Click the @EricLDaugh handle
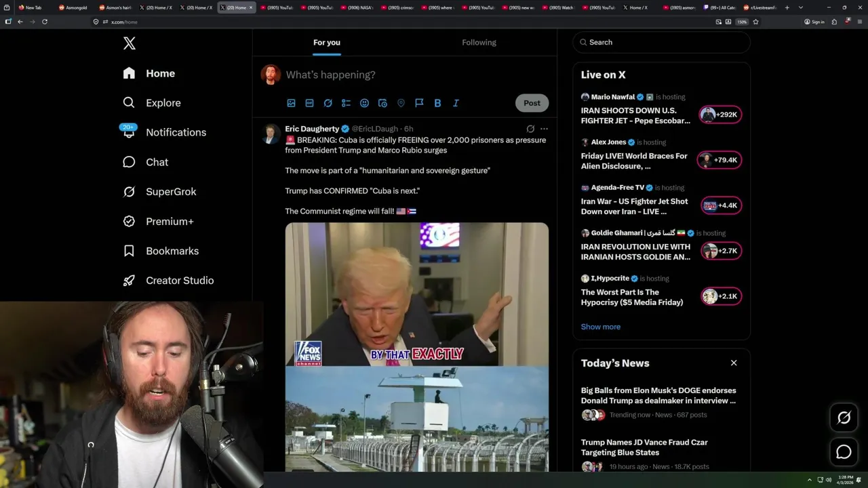868x488 pixels. tap(375, 129)
